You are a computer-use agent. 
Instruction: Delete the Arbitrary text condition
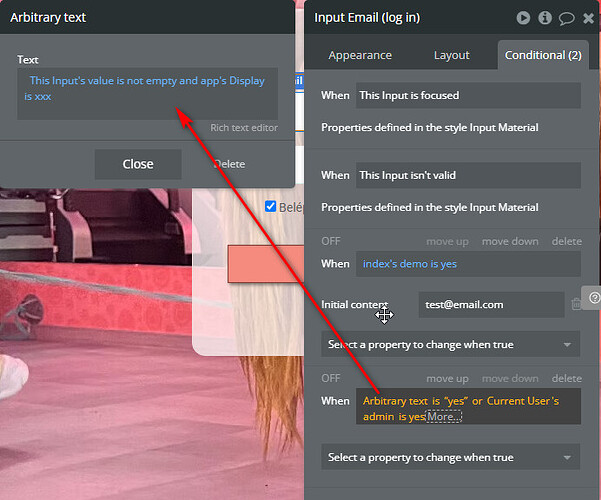click(x=567, y=378)
